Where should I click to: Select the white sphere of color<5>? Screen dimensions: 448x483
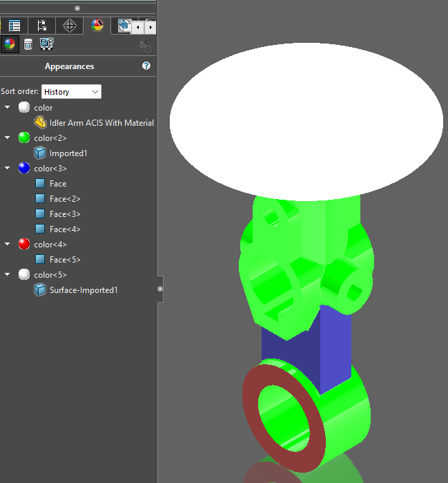pos(24,274)
